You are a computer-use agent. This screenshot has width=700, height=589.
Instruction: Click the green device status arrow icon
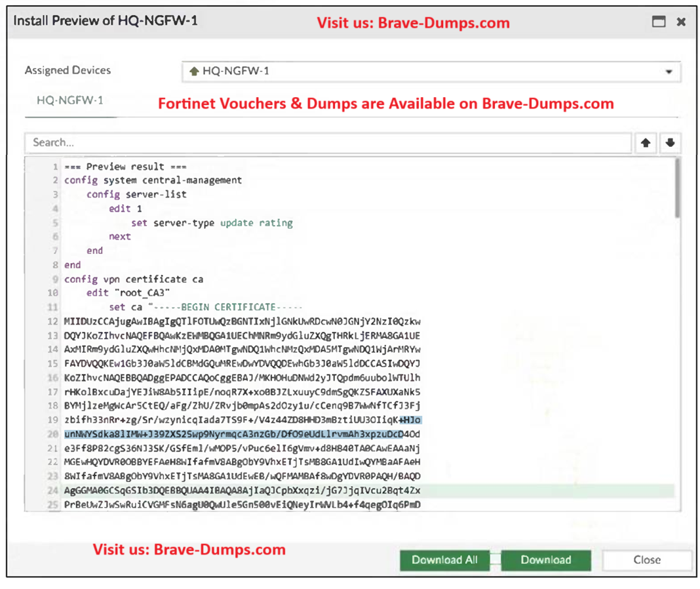(x=194, y=71)
